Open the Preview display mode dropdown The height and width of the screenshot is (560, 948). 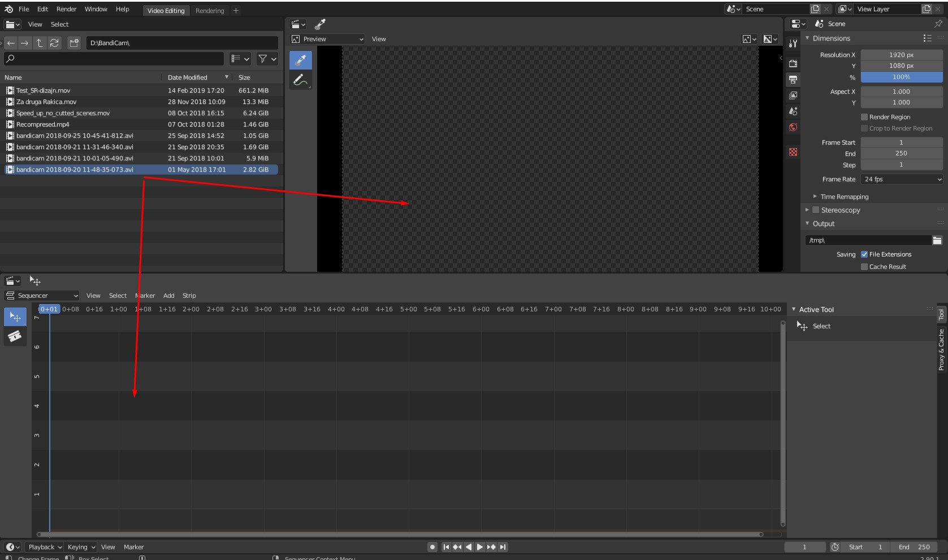[x=328, y=39]
